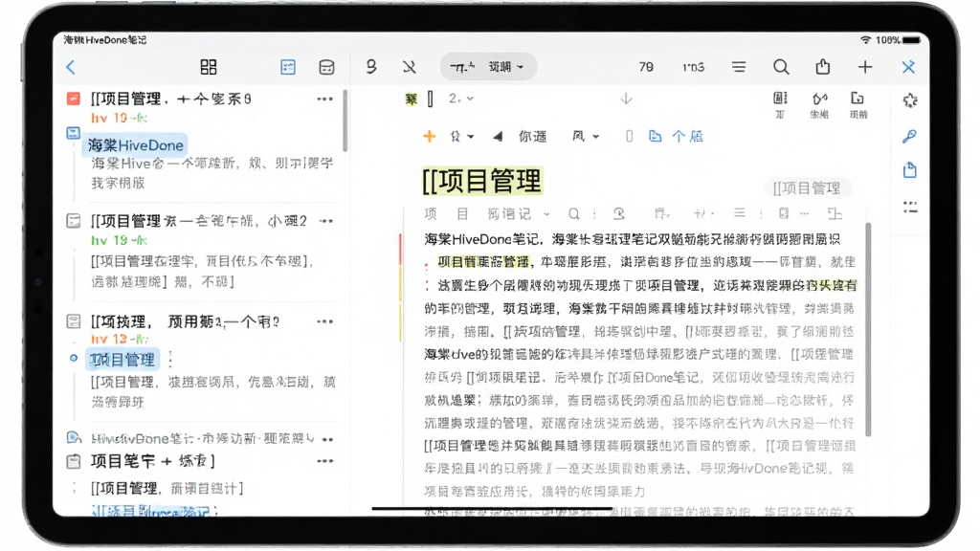Select the highlighted 海棠HiveDone list item

(x=135, y=145)
